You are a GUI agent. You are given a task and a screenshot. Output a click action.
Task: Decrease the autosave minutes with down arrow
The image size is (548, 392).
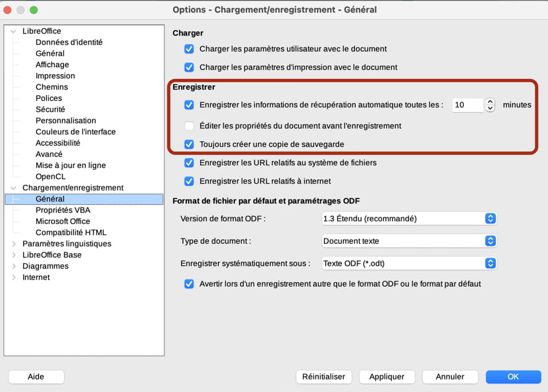[490, 108]
